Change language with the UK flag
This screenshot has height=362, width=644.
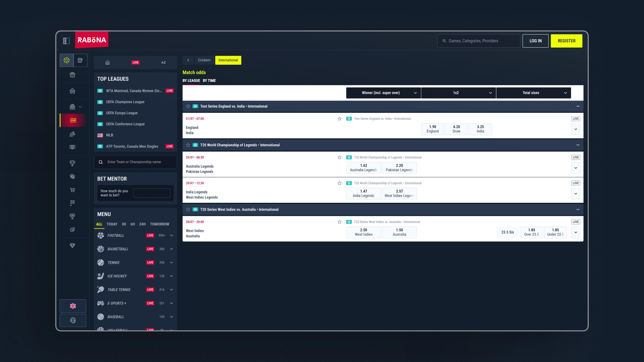[73, 306]
